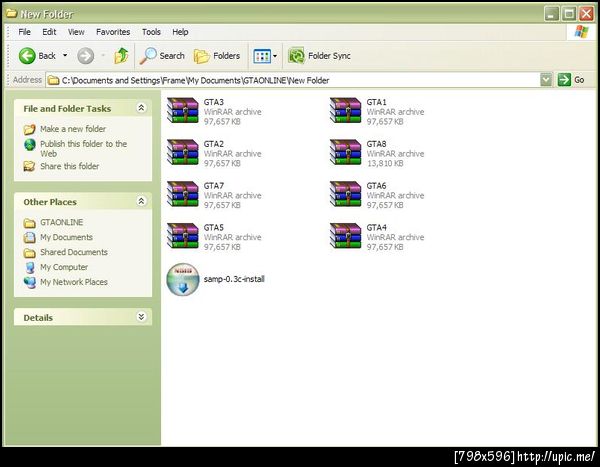Collapse the File and Folder Tasks panel
This screenshot has height=467, width=600.
point(141,108)
